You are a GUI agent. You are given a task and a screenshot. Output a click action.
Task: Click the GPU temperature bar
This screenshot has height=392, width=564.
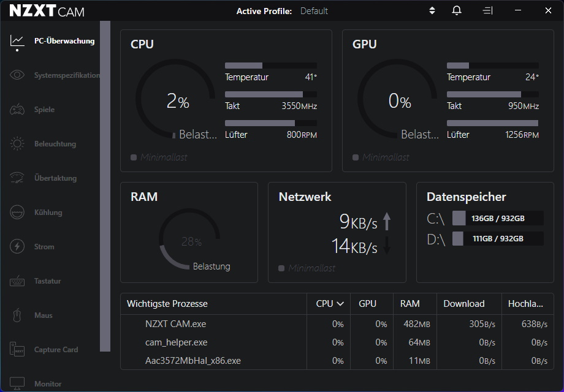click(493, 66)
